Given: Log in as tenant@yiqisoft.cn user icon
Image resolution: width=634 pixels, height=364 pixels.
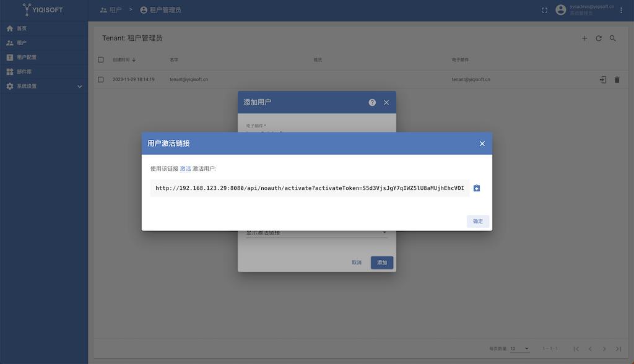Looking at the screenshot, I should 602,80.
